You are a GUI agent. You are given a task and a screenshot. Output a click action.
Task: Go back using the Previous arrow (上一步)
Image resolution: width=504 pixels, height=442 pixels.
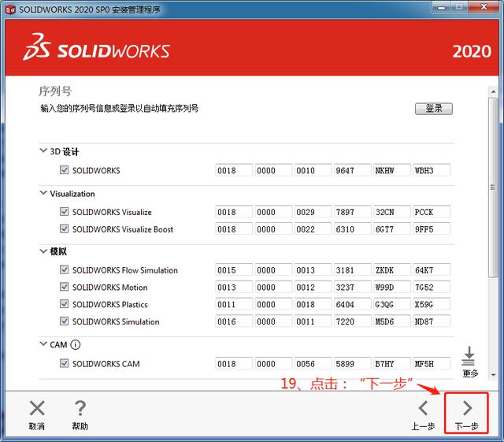(423, 408)
